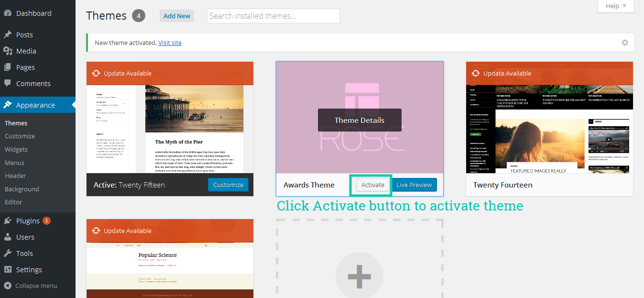The height and width of the screenshot is (298, 644).
Task: Click the Pages icon in sidebar
Action: (8, 67)
